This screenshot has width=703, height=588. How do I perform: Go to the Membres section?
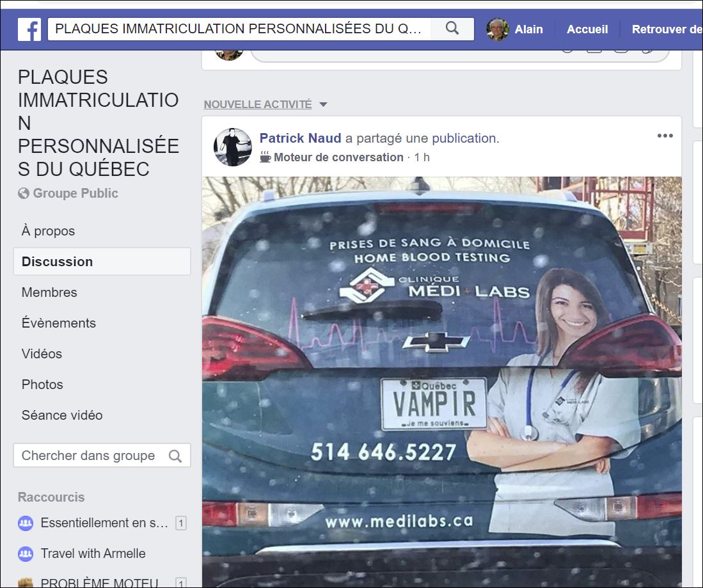coord(49,292)
